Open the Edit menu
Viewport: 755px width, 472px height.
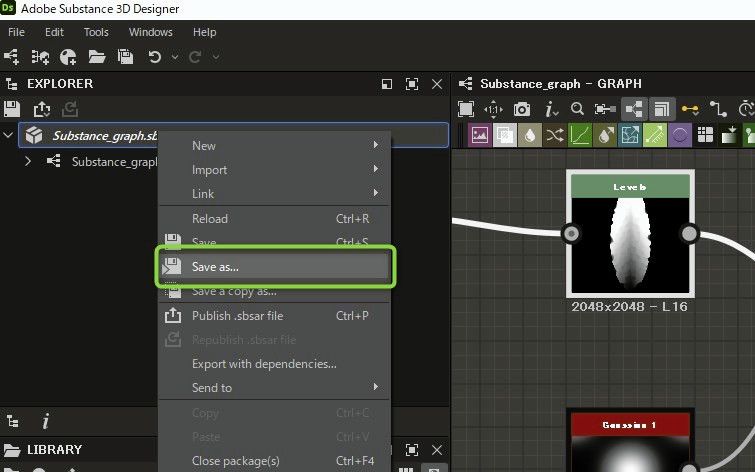(54, 32)
